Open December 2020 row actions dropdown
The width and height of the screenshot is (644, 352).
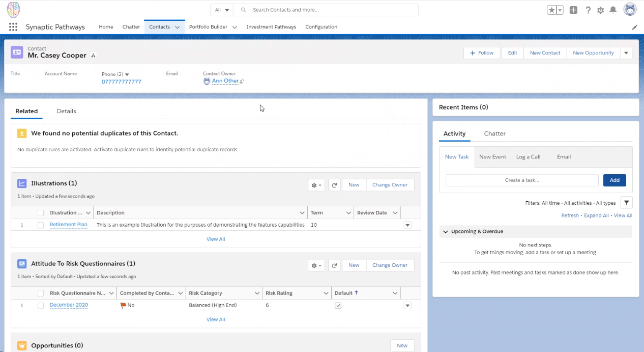pos(407,306)
